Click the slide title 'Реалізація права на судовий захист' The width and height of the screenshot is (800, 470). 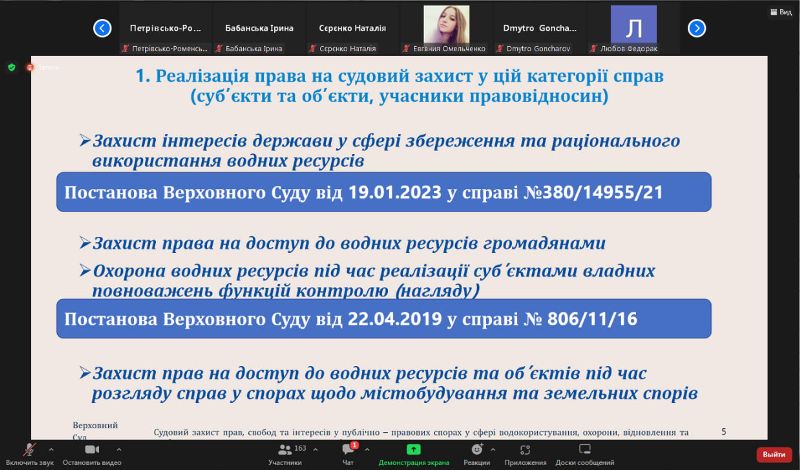click(399, 86)
